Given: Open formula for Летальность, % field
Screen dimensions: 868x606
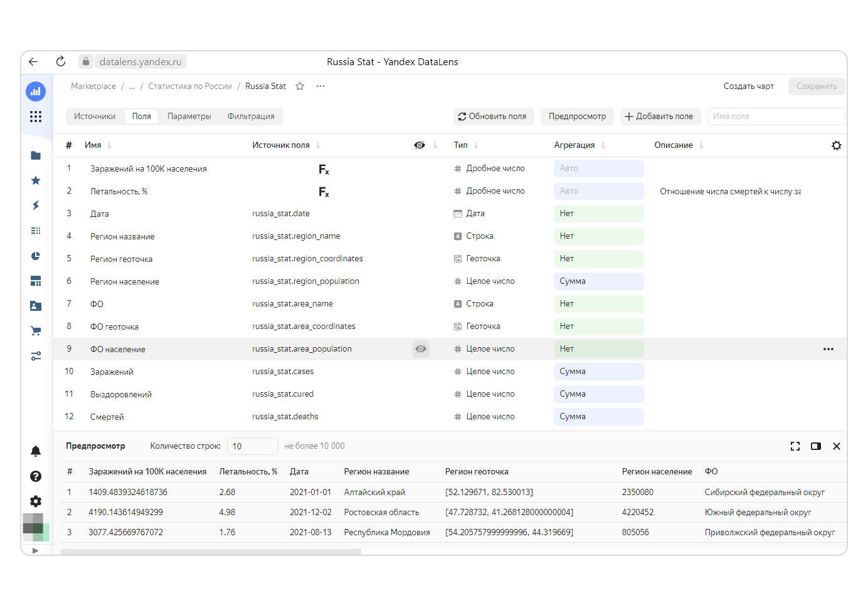Looking at the screenshot, I should click(324, 192).
